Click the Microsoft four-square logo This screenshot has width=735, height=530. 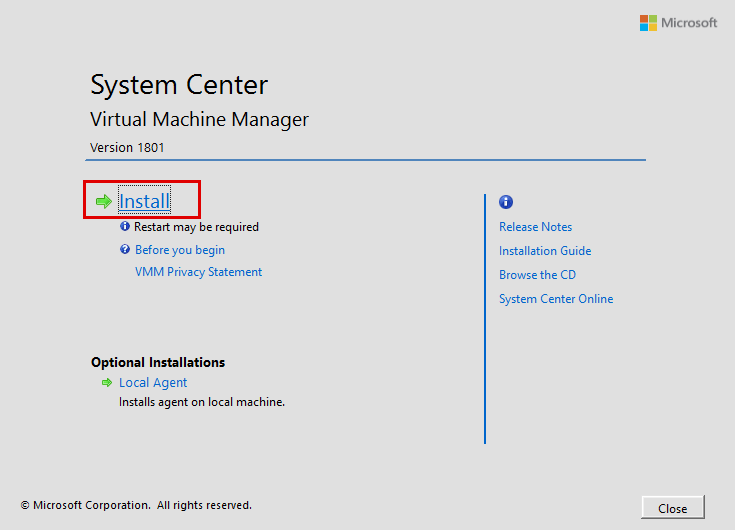(x=649, y=23)
